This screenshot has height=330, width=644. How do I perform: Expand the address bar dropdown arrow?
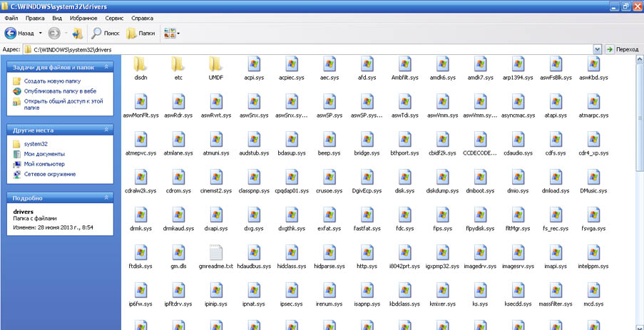pos(597,49)
